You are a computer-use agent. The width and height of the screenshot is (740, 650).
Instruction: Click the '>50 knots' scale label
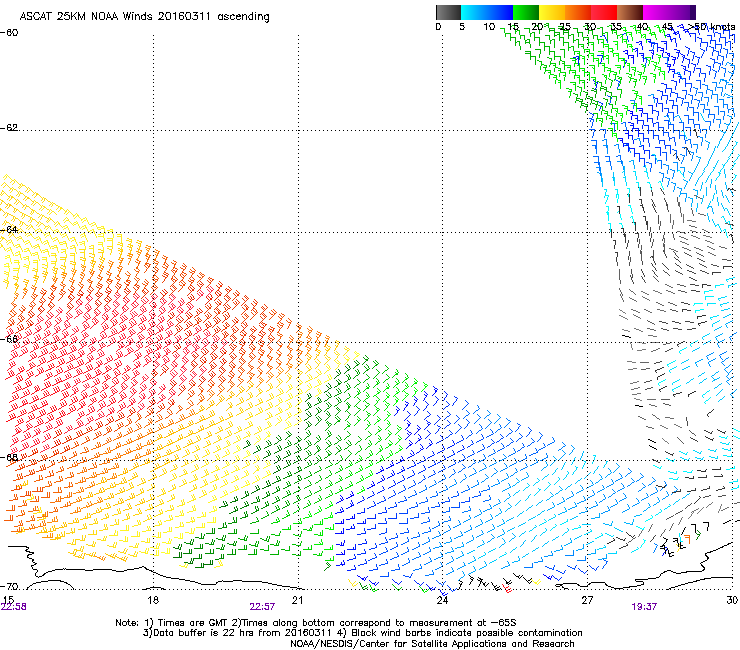(x=711, y=27)
